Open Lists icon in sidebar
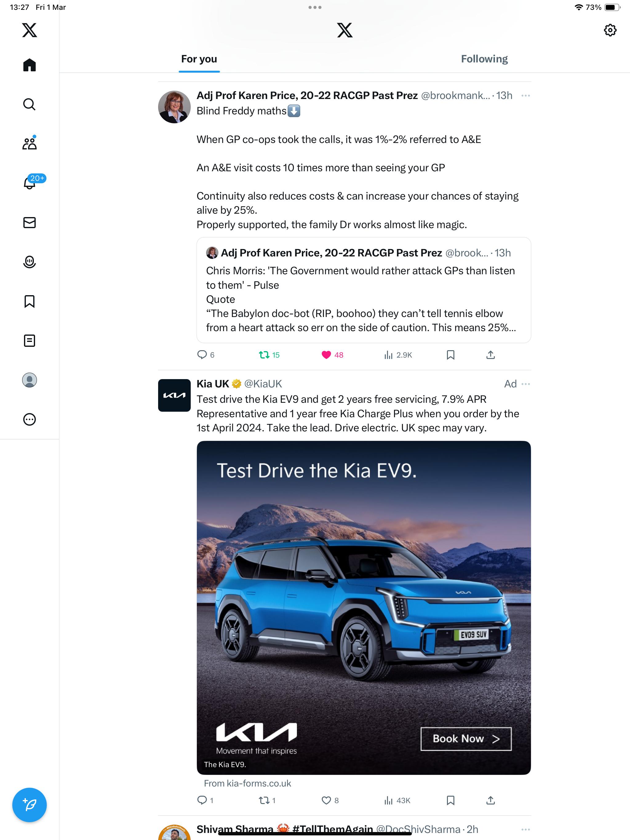630x840 pixels. 29,341
